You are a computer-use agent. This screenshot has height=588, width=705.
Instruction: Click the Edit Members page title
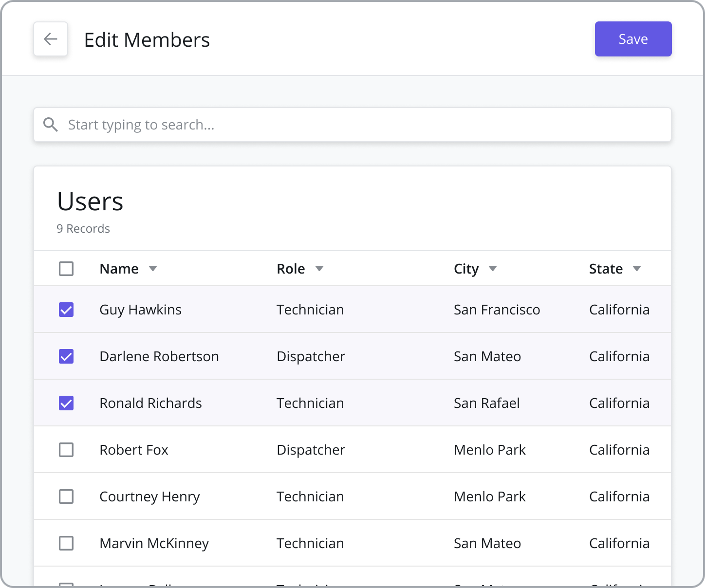(147, 40)
